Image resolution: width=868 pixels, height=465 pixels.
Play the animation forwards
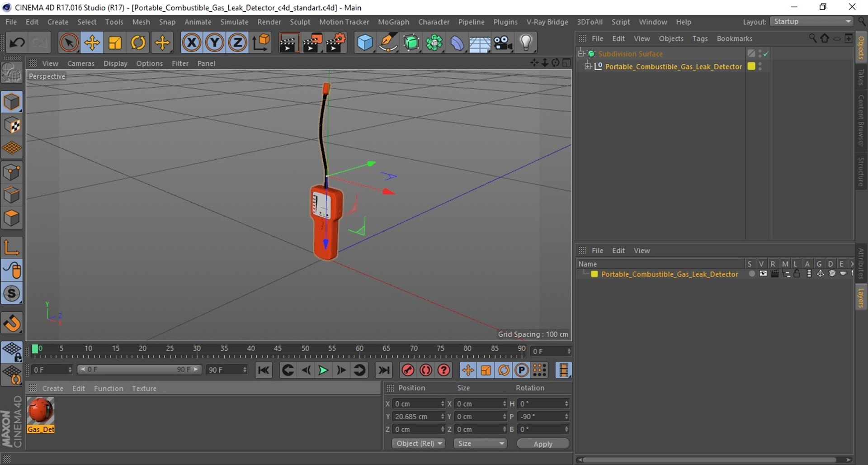323,370
